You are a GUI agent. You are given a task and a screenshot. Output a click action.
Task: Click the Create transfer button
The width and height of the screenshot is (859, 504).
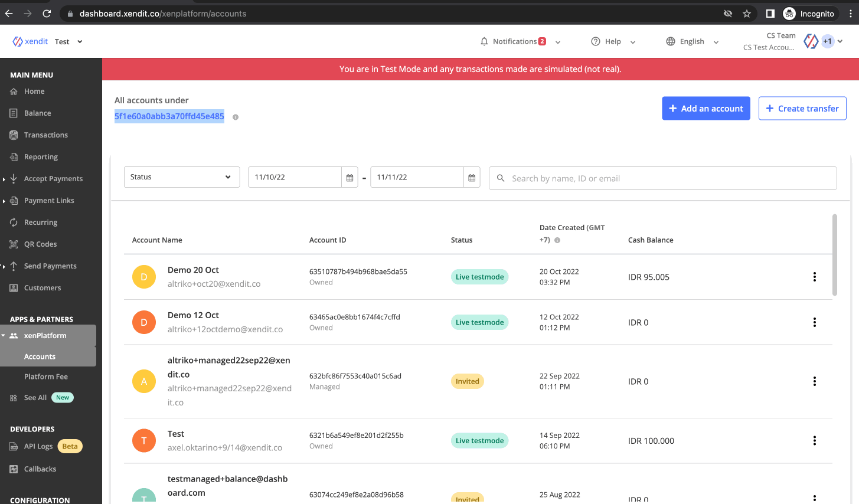click(802, 109)
